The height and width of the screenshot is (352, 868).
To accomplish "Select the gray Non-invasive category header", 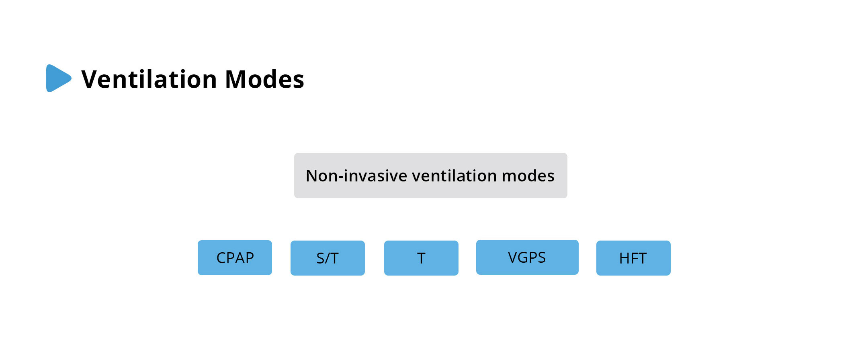I will pyautogui.click(x=430, y=175).
